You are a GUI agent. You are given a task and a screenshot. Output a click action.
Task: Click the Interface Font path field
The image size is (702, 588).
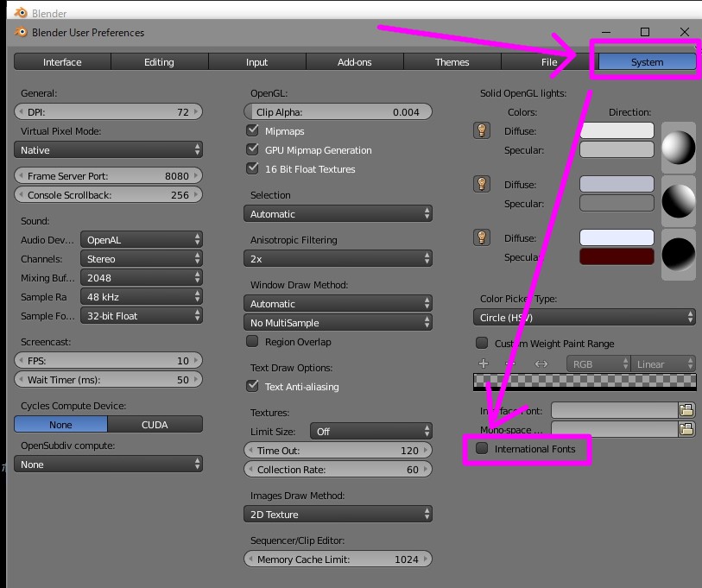pos(615,410)
